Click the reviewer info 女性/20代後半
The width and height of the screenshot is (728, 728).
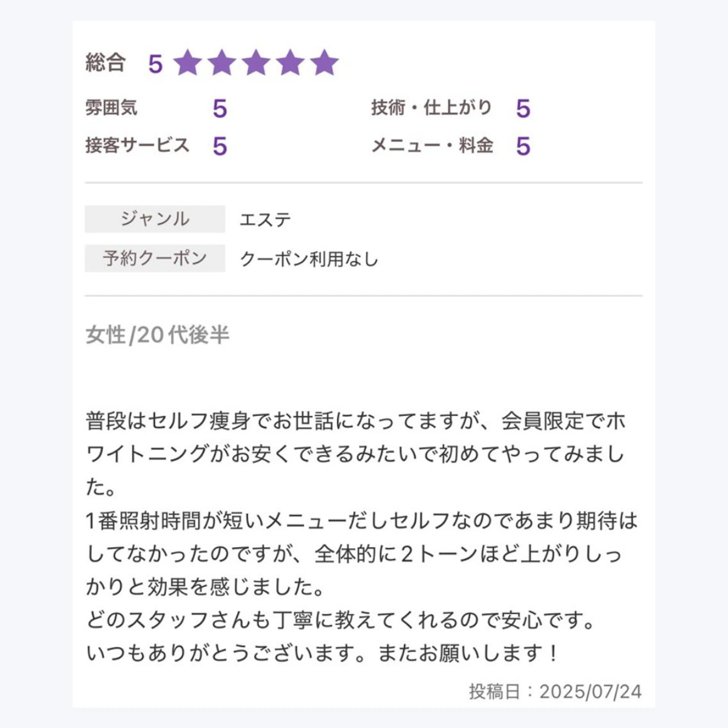158,335
